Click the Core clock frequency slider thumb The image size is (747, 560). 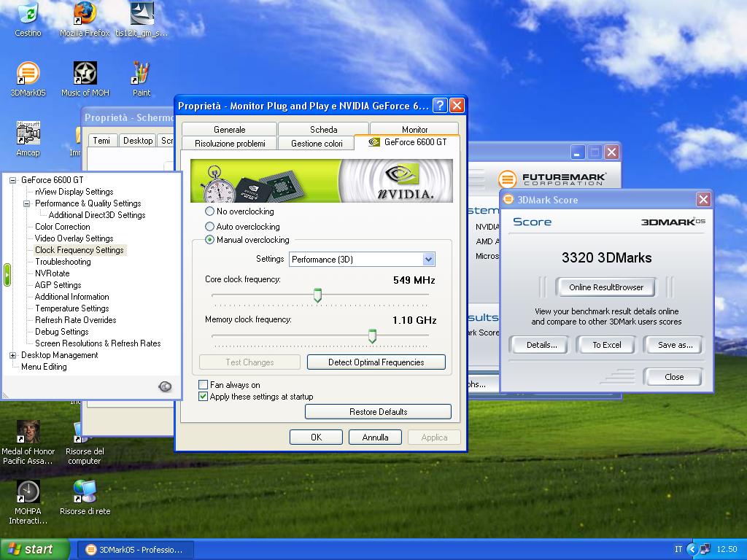pos(317,295)
